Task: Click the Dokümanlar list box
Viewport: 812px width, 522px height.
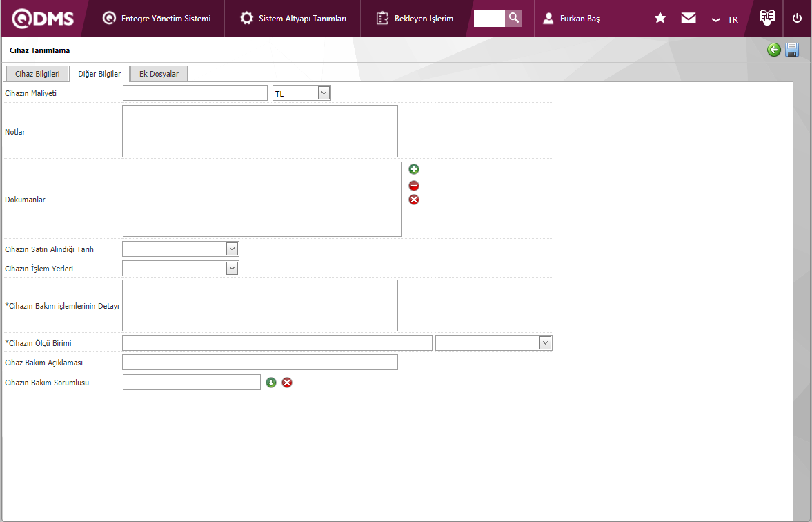Action: point(262,199)
